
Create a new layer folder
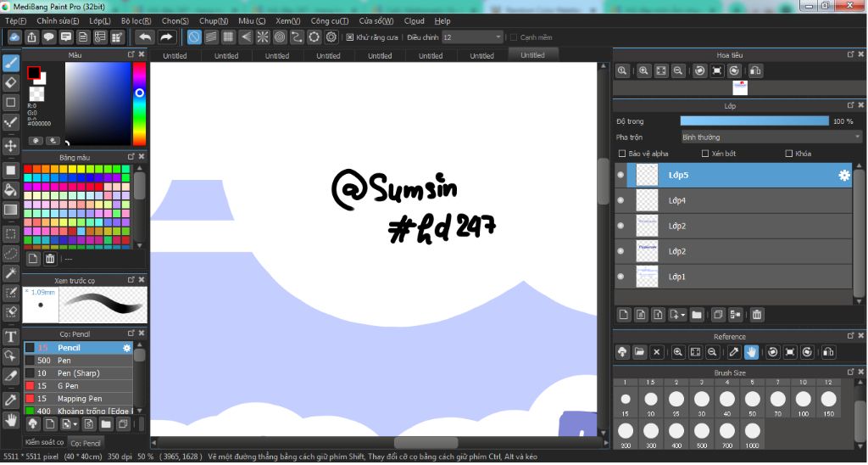point(697,315)
